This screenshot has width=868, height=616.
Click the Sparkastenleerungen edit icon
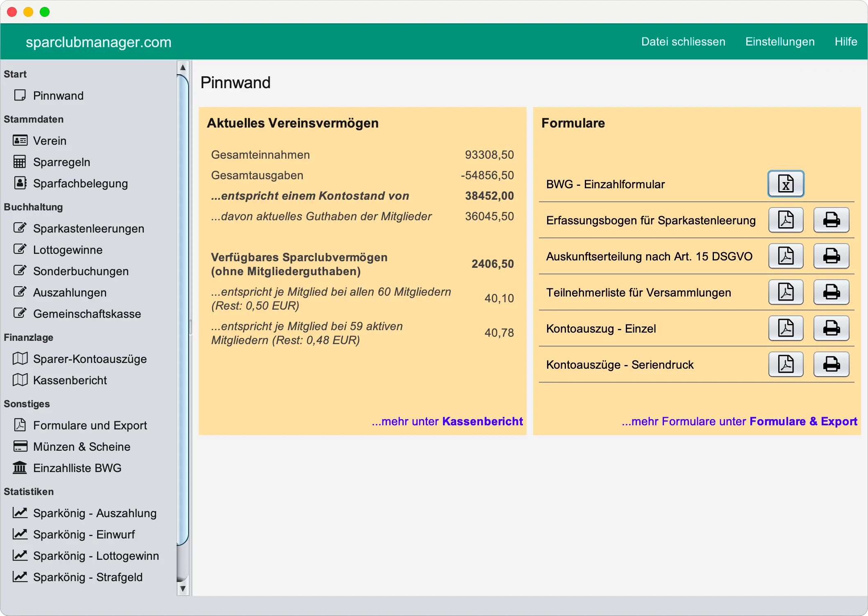[x=20, y=228]
